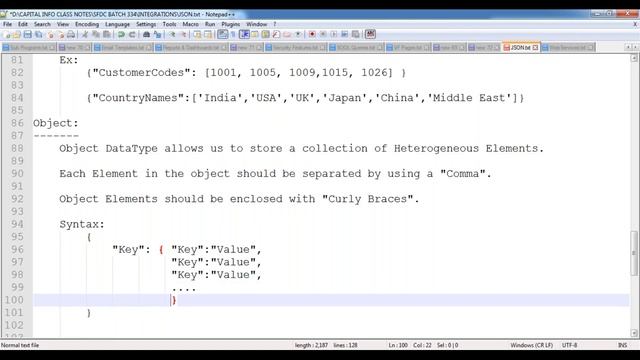Image resolution: width=640 pixels, height=360 pixels.
Task: Click the scrollbar up arrow
Action: [x=634, y=58]
